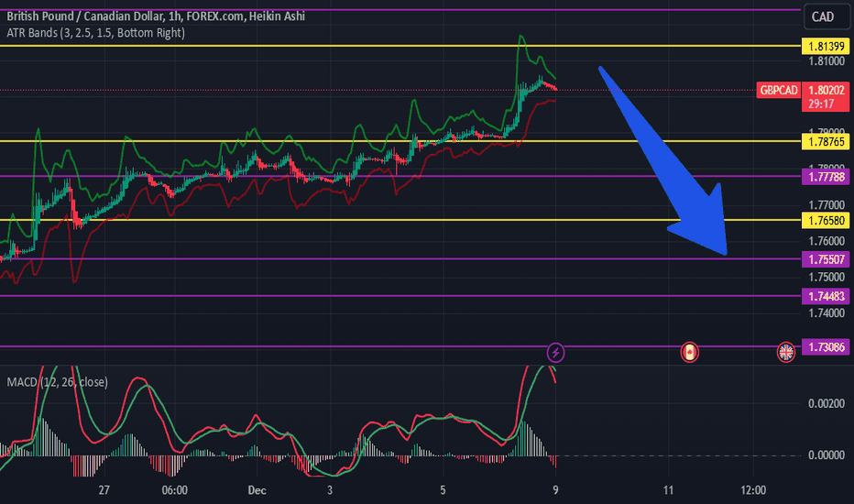854x504 pixels.
Task: Select the 1.76580 yellow level label
Action: coord(826,221)
